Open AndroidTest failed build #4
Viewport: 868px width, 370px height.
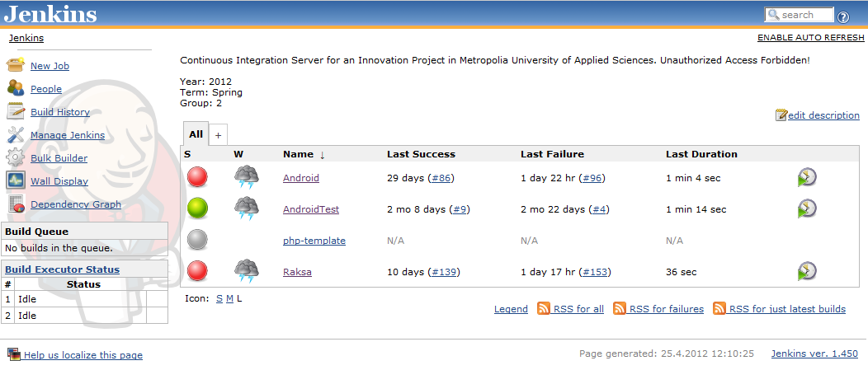click(600, 209)
